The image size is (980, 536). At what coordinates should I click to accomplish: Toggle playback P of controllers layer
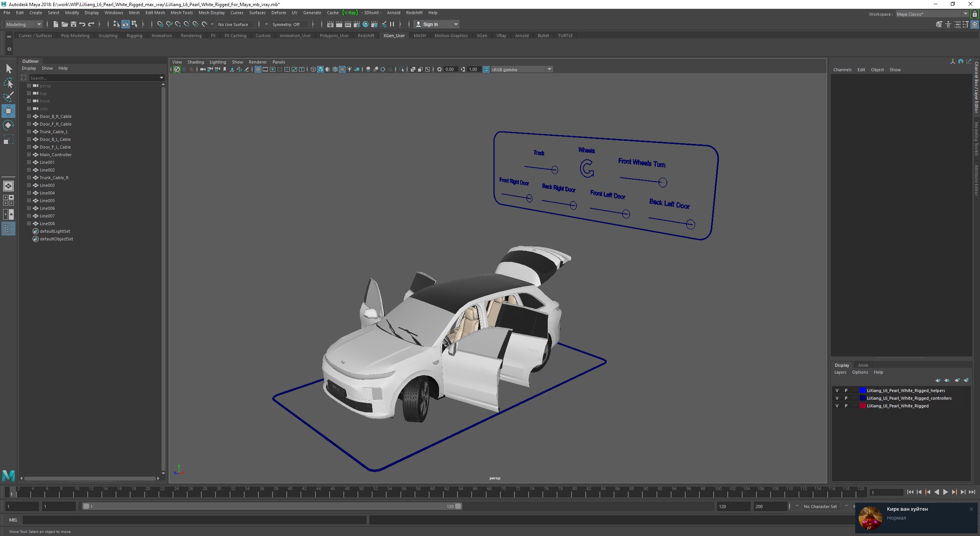click(846, 398)
